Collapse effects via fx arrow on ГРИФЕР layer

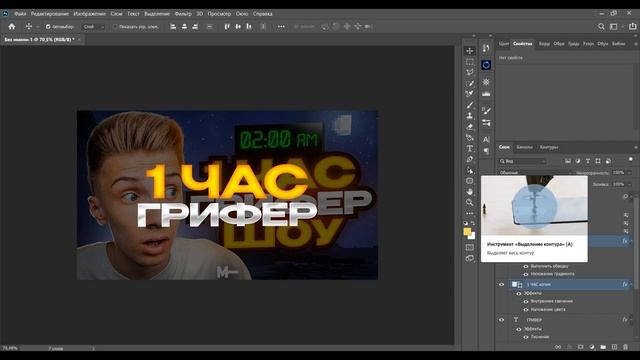631,320
